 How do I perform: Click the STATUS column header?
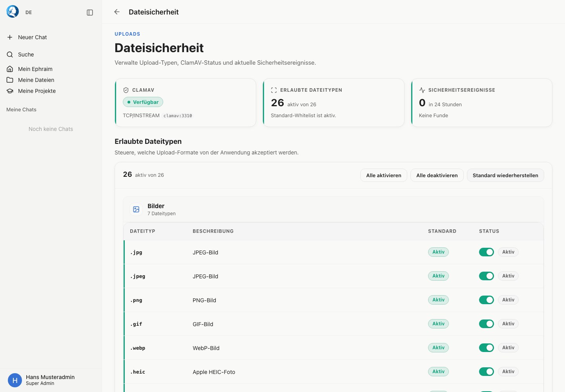[x=489, y=231]
